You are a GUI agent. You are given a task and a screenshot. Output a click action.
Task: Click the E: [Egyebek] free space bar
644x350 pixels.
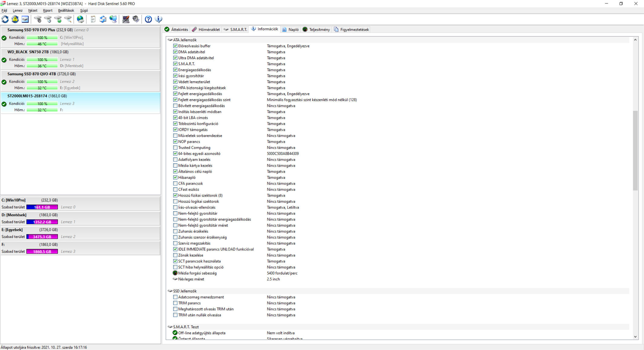coord(42,236)
